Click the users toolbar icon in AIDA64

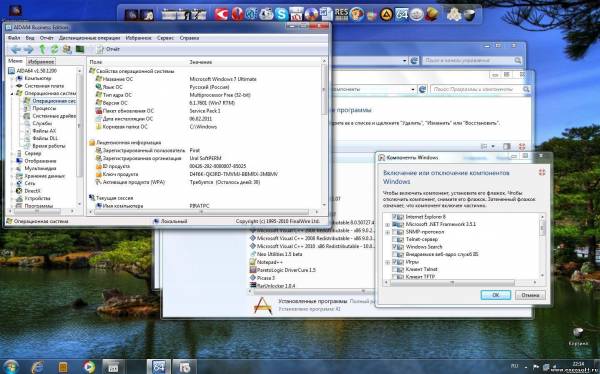click(67, 49)
